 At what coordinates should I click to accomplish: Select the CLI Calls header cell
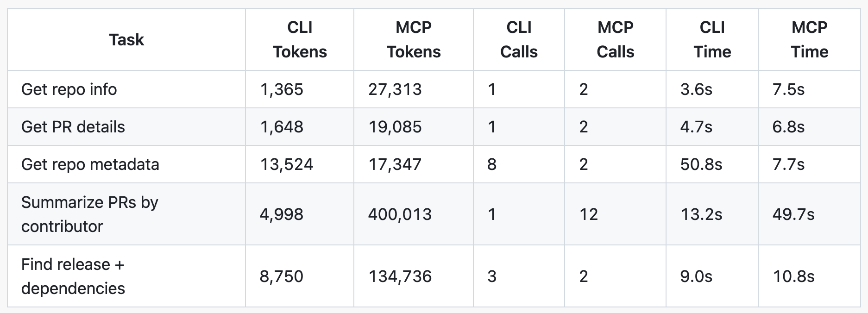519,40
